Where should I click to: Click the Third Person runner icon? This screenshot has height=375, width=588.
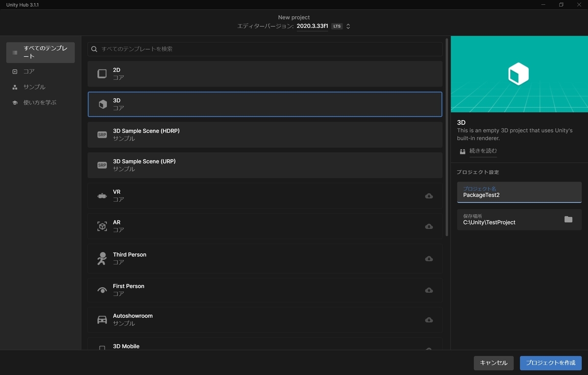[x=102, y=258]
